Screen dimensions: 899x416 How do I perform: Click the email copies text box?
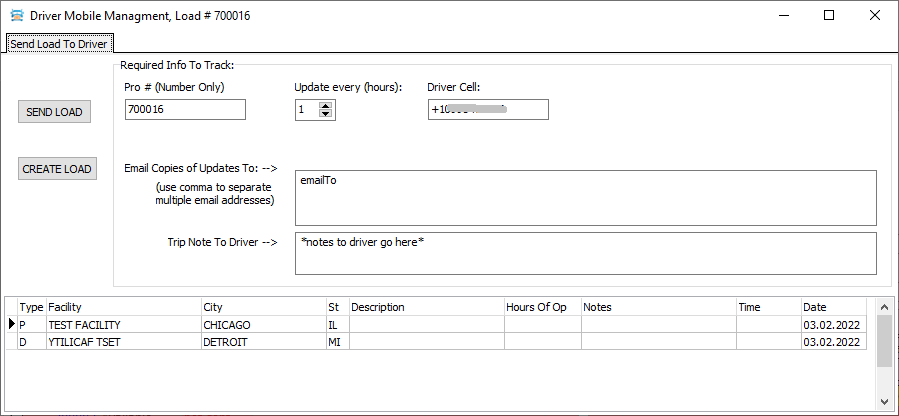point(586,198)
